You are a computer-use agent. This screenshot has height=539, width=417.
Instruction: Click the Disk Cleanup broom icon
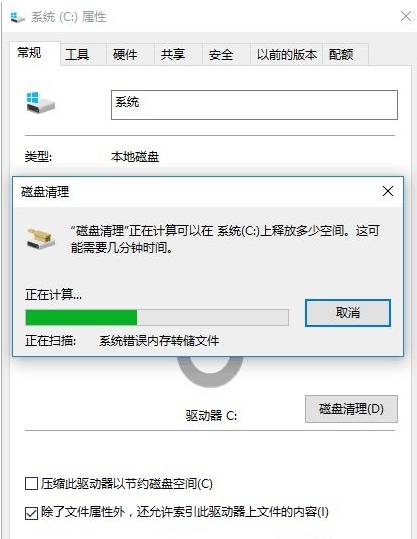coord(41,238)
